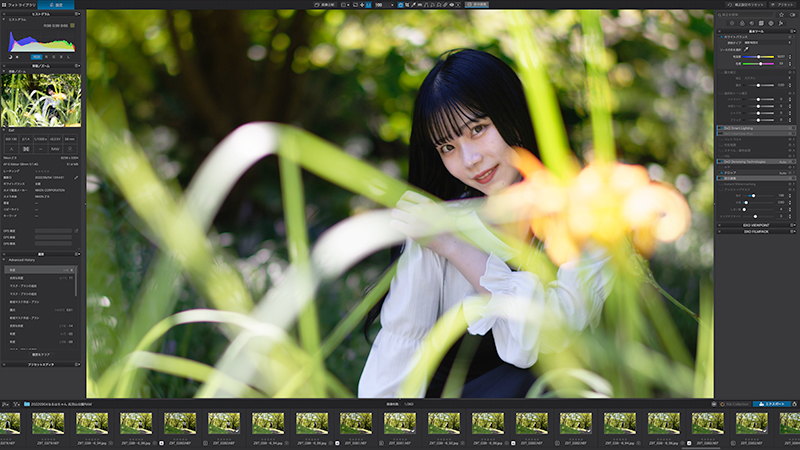Click the shadow clipping moon icon under the histogram
This screenshot has width=800, height=450.
[x=10, y=57]
